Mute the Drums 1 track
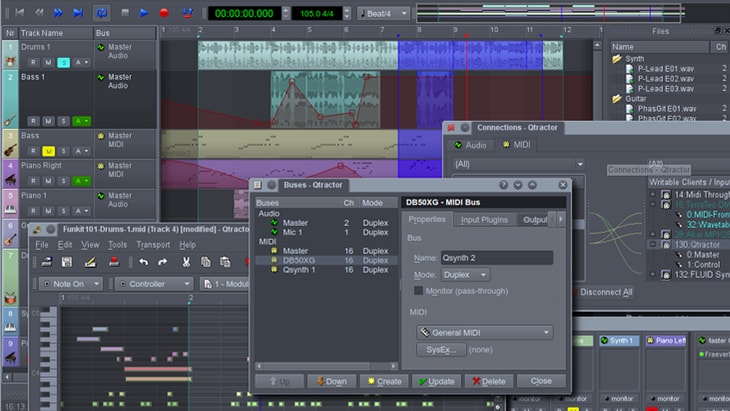Image resolution: width=730 pixels, height=411 pixels. [48, 62]
